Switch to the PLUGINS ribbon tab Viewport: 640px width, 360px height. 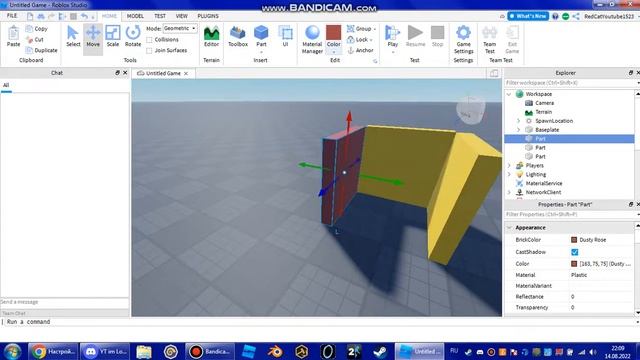coord(208,16)
